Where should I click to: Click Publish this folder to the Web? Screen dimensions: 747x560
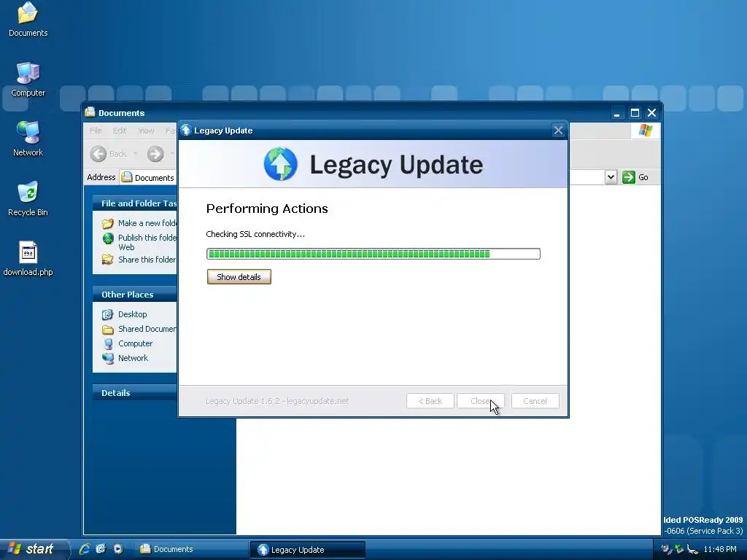pos(147,242)
